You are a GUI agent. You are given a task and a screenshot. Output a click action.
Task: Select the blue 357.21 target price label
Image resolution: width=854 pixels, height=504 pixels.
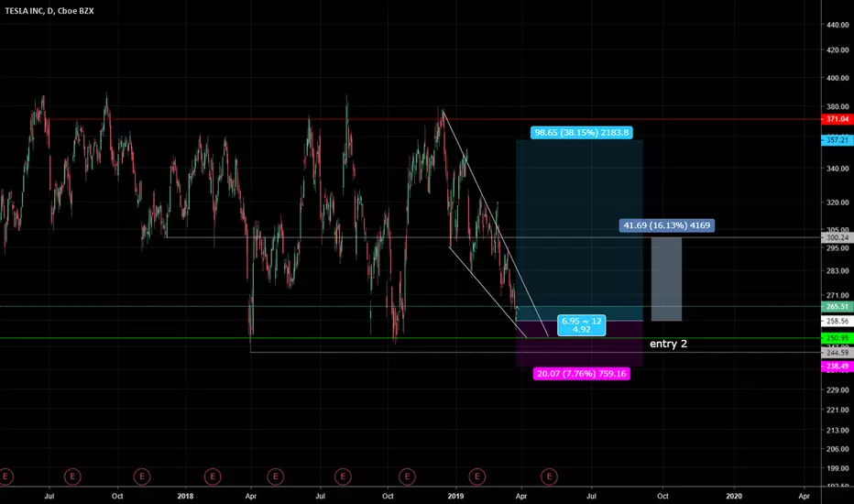tap(838, 140)
